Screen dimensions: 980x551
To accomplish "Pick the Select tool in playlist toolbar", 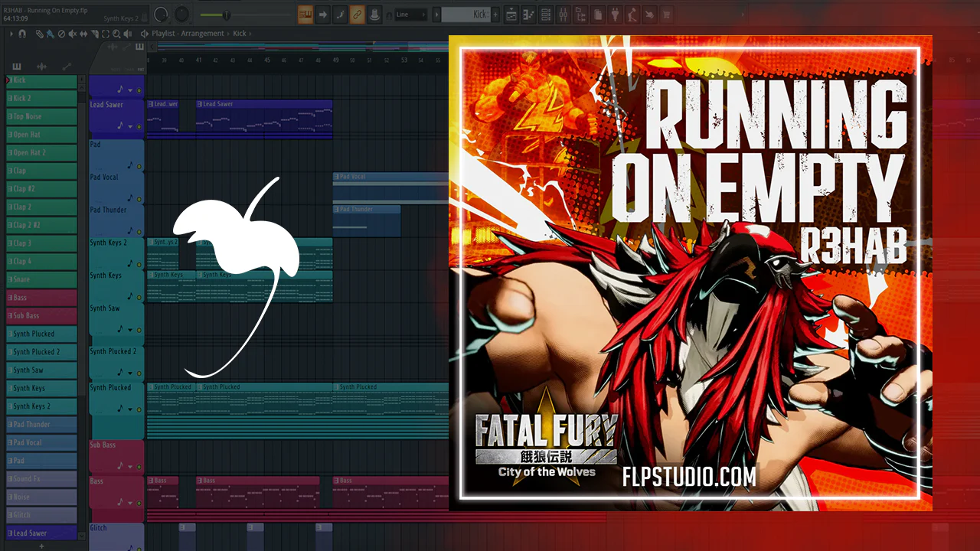I will point(105,34).
